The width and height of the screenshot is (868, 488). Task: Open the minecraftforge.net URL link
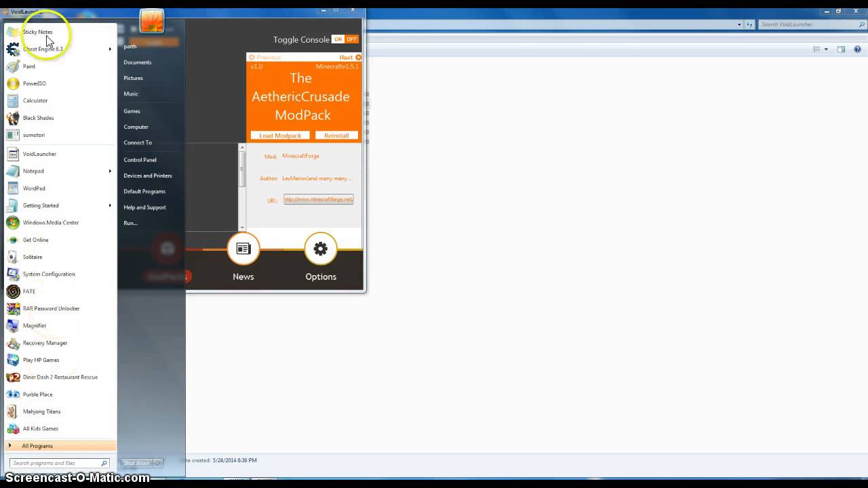[x=319, y=199]
